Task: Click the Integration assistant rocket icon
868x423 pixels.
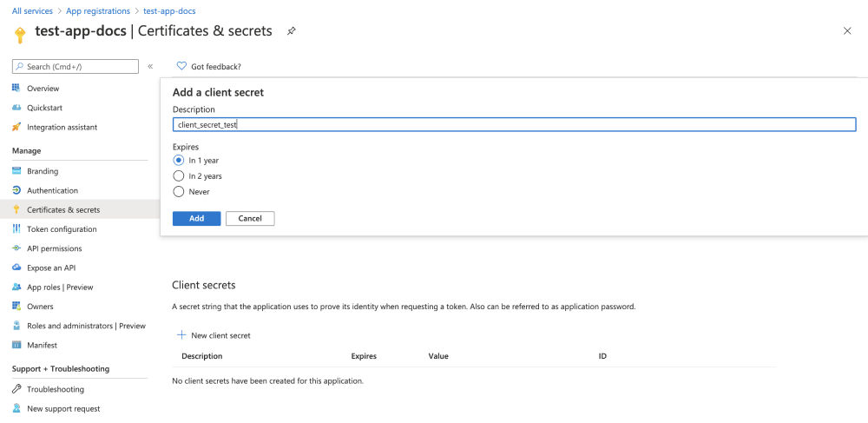Action: [x=16, y=127]
